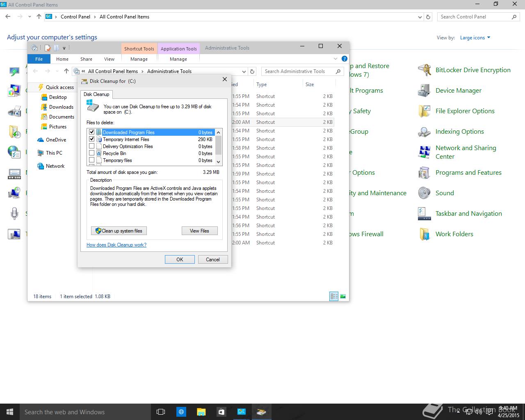Click the Desktop folder icon in sidebar
The image size is (525, 420).
[x=44, y=97]
